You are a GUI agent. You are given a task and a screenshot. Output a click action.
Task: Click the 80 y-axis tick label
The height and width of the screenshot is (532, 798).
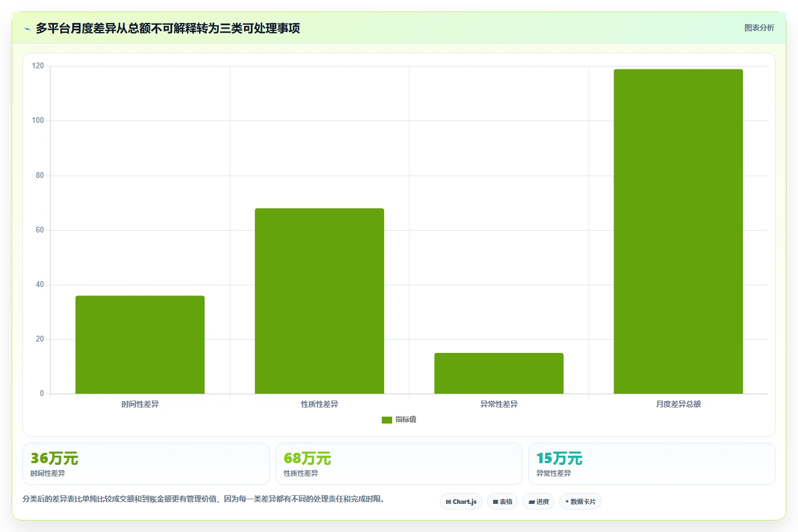point(40,175)
